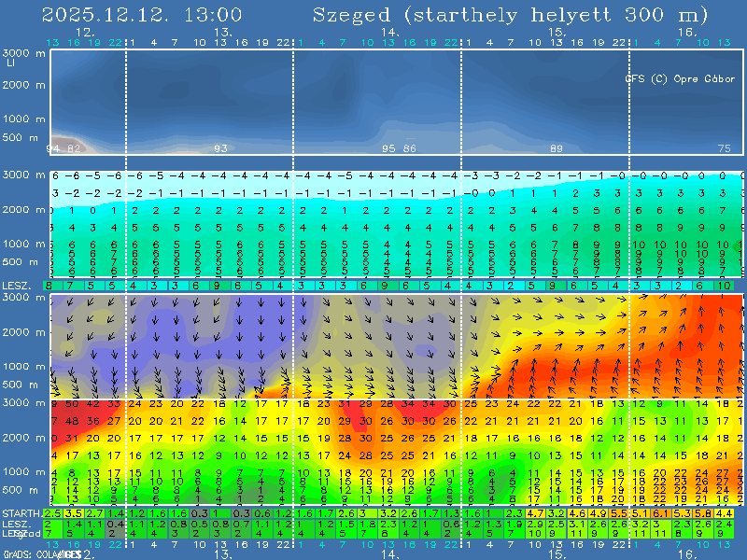Click the 89 value in cloud panel
747x560 pixels.
click(557, 148)
